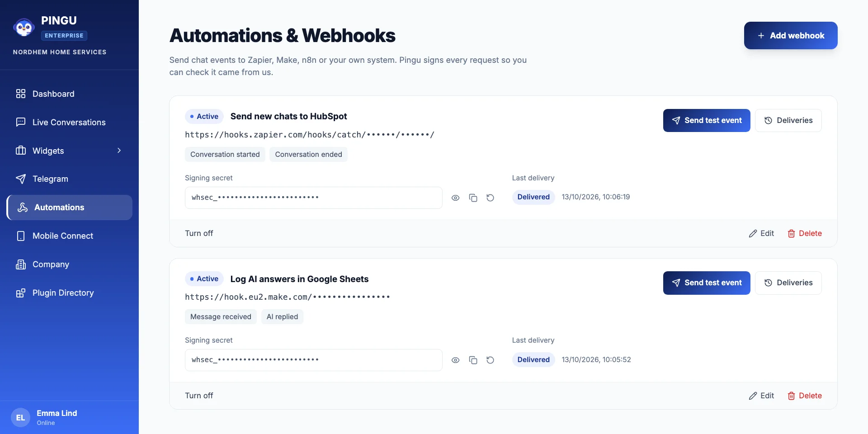Open the Dashboard page

coord(69,94)
